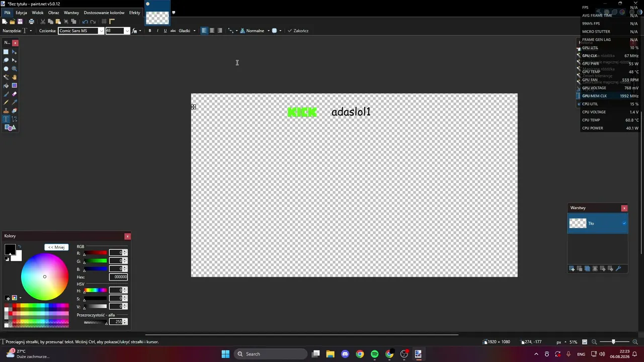
Task: Open the Warstwy menu
Action: click(x=71, y=13)
